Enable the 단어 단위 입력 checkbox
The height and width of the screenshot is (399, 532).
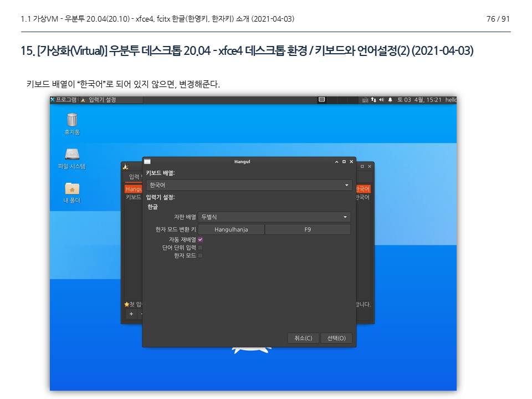200,248
